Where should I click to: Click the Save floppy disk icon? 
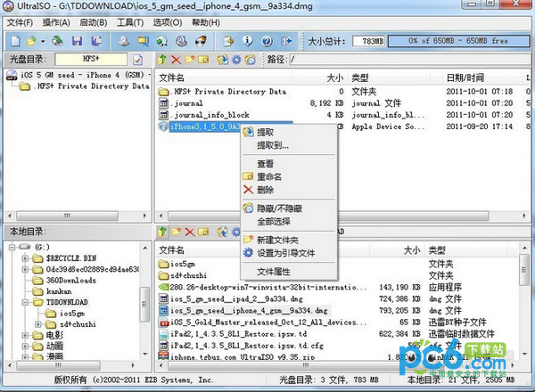(x=77, y=41)
